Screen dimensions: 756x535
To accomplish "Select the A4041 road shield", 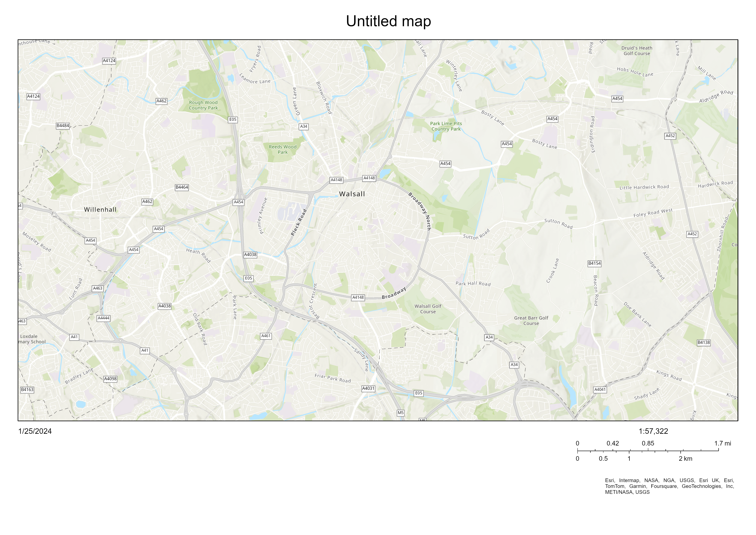I will (x=600, y=390).
